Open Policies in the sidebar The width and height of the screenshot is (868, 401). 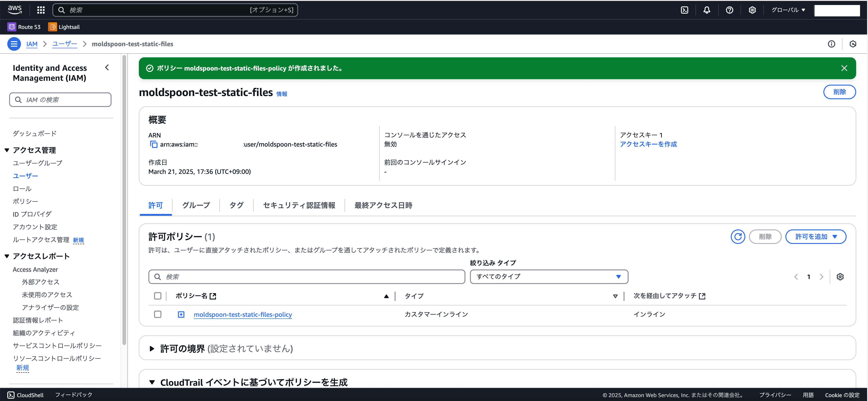tap(25, 201)
